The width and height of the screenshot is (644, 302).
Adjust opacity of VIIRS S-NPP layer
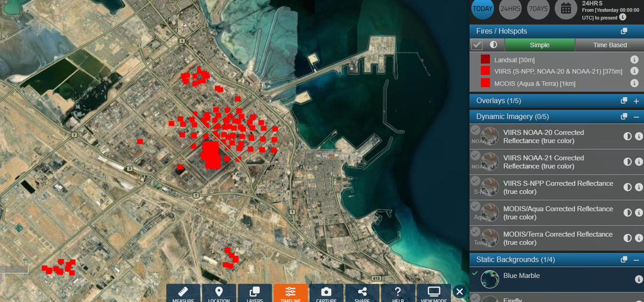click(628, 187)
